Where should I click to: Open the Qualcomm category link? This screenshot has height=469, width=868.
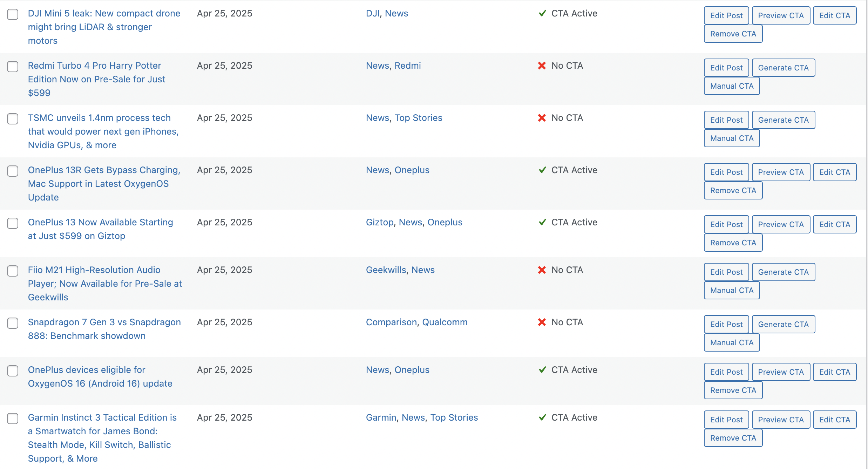pyautogui.click(x=445, y=322)
